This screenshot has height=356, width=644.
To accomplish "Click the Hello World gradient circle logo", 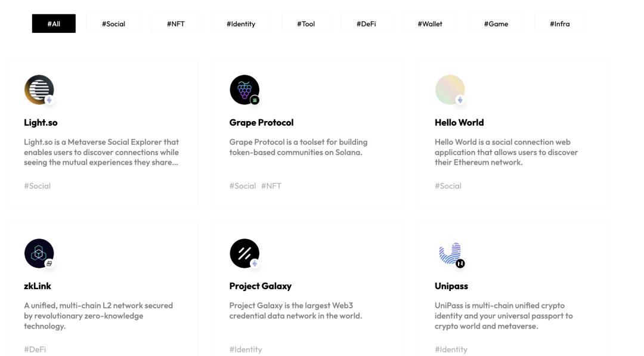I will (x=450, y=89).
